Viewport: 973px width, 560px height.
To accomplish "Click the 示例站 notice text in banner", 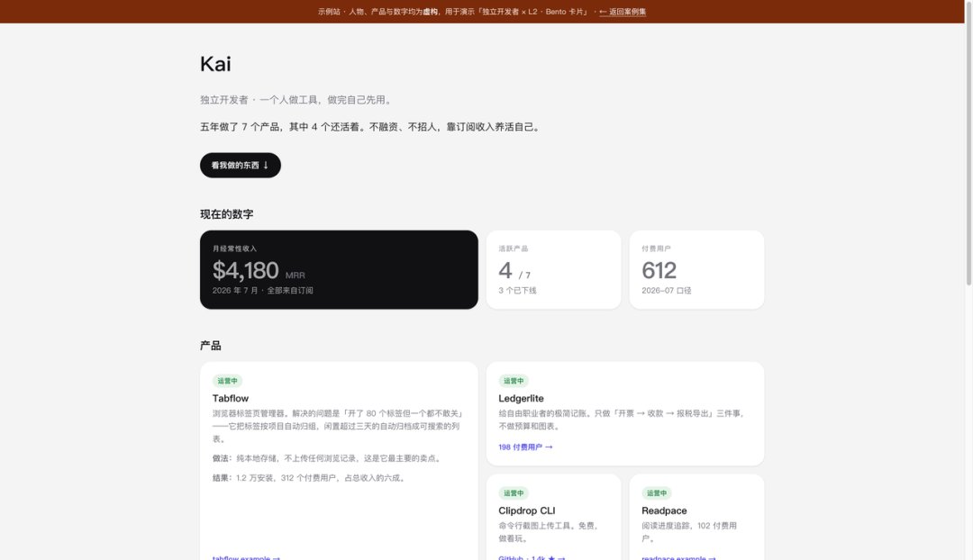I will pos(453,12).
